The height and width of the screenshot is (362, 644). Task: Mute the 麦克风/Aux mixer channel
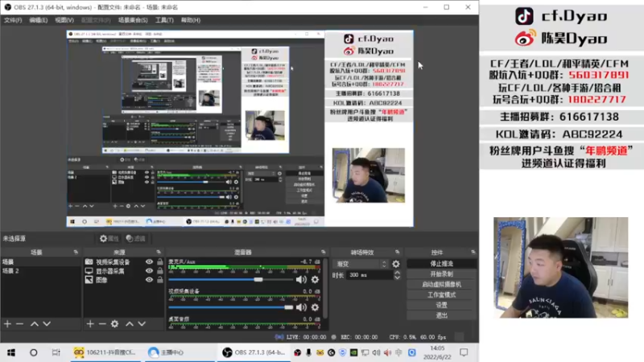point(301,279)
